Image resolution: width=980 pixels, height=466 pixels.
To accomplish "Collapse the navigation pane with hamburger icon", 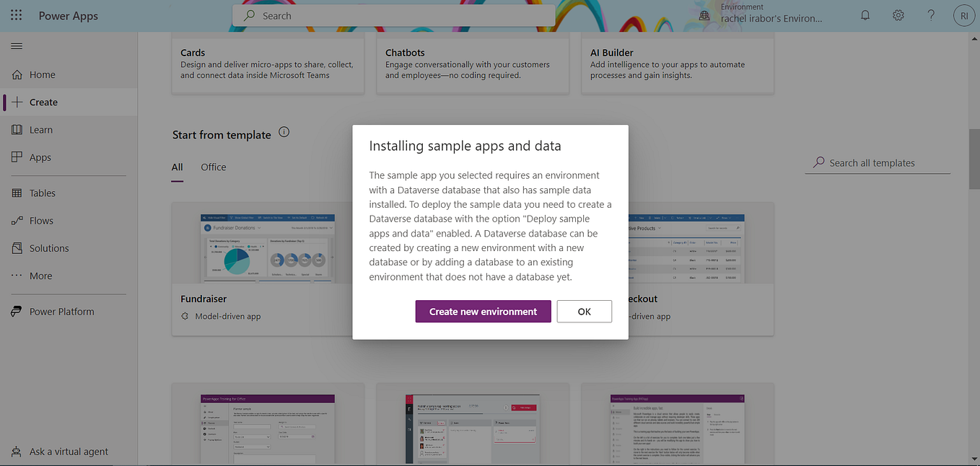I will 17,45.
